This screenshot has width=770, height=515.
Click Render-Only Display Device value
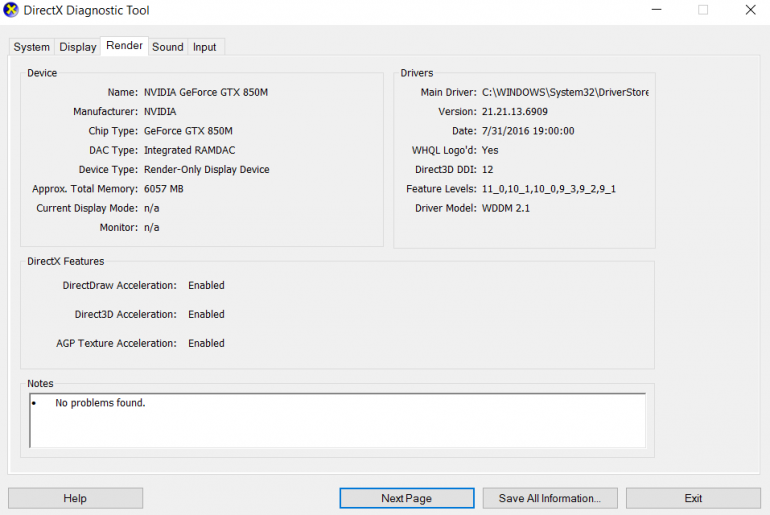click(x=206, y=169)
